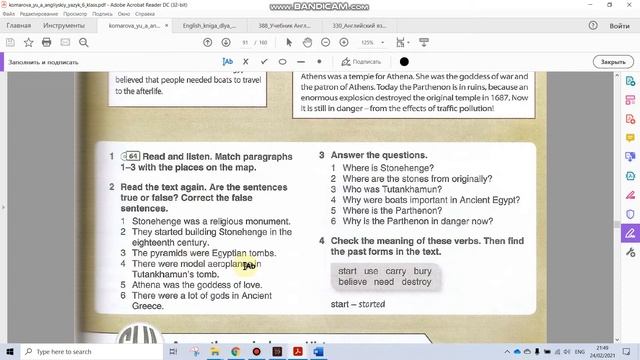The image size is (640, 360).
Task: Select the add text Ab tool
Action: (x=227, y=62)
